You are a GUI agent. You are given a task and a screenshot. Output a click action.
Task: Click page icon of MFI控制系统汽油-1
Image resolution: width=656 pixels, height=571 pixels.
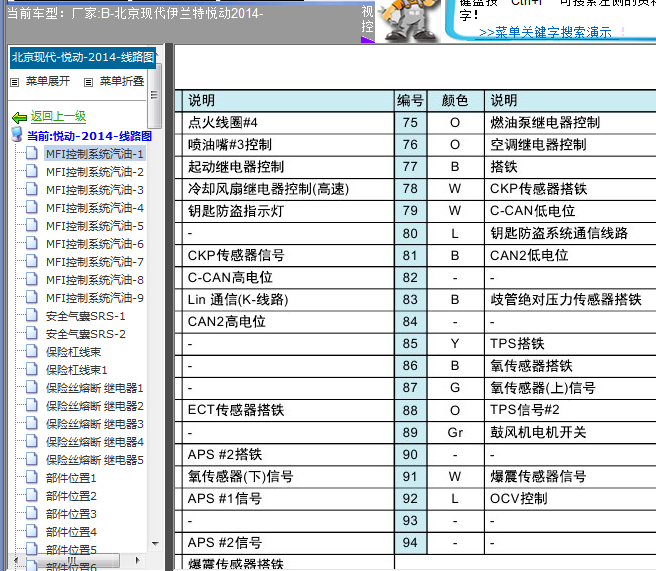[x=31, y=154]
